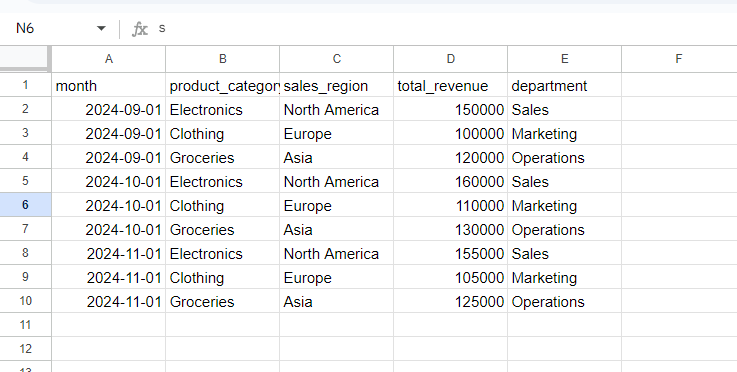Select row 3 header
Screen dimensions: 737x372
point(25,133)
